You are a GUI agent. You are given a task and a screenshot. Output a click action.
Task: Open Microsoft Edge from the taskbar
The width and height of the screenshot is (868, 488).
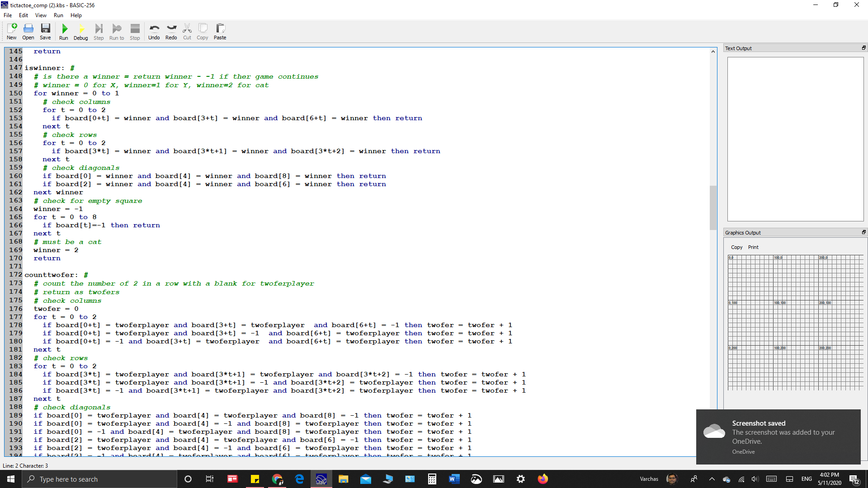pos(299,479)
